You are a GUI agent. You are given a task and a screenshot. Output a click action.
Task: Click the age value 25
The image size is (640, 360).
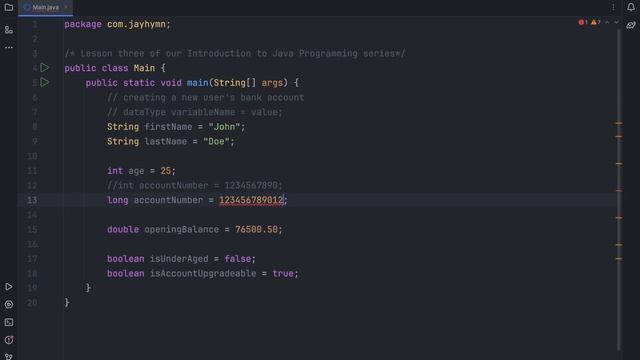(165, 171)
